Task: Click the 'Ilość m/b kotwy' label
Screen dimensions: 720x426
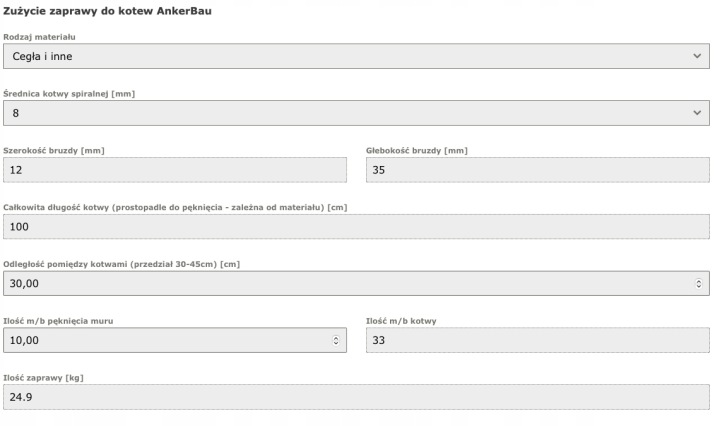Action: (x=401, y=321)
